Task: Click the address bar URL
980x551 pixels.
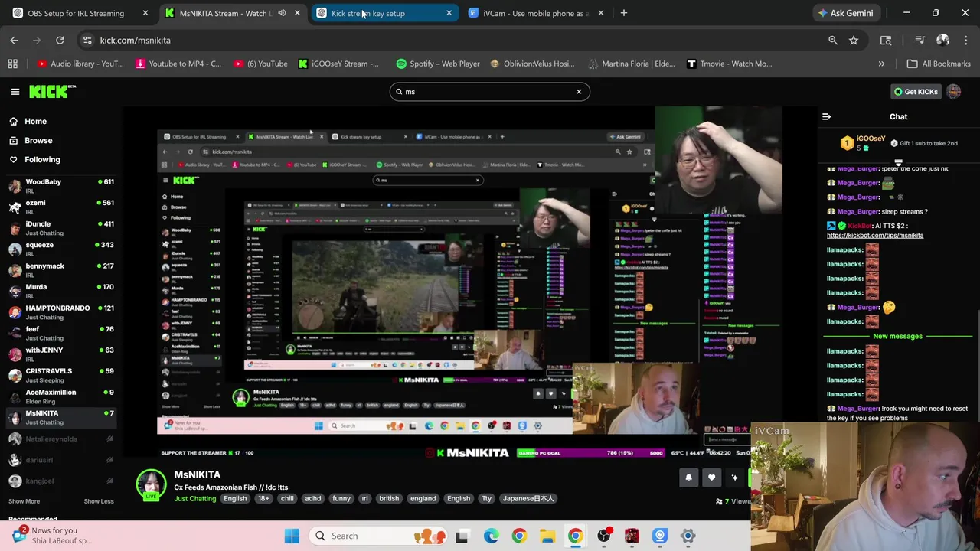Action: (x=135, y=40)
